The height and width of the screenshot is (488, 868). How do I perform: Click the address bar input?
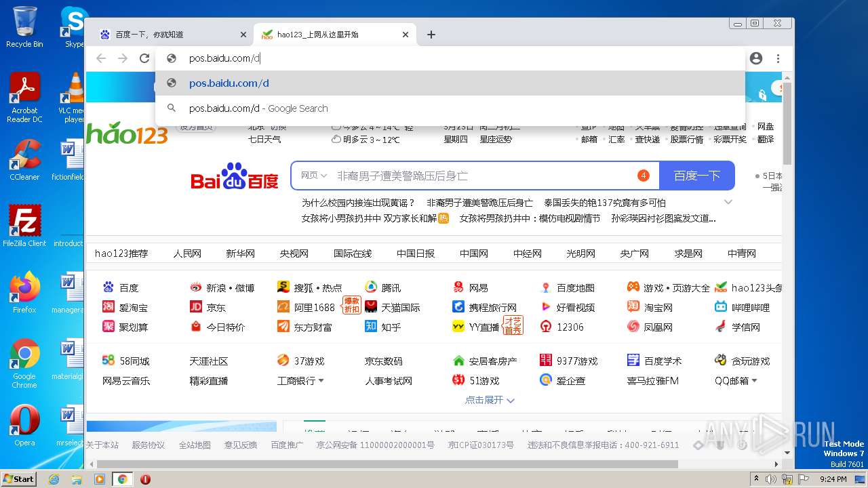450,58
